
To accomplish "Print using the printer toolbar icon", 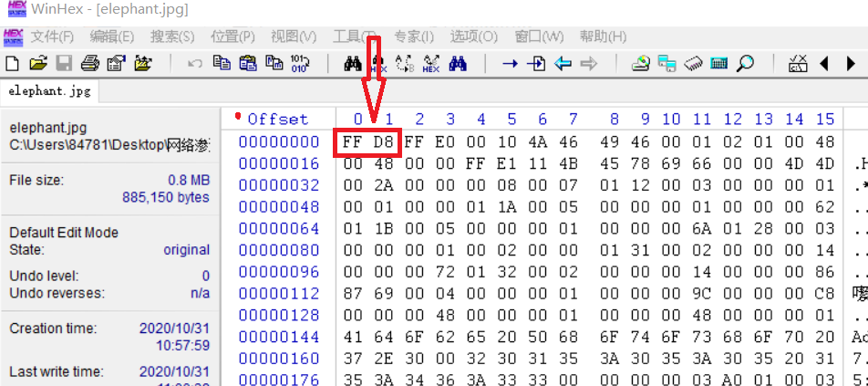I will pyautogui.click(x=89, y=63).
